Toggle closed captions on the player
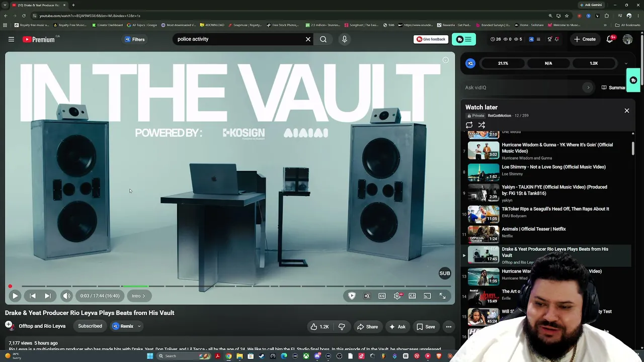 pos(382,296)
